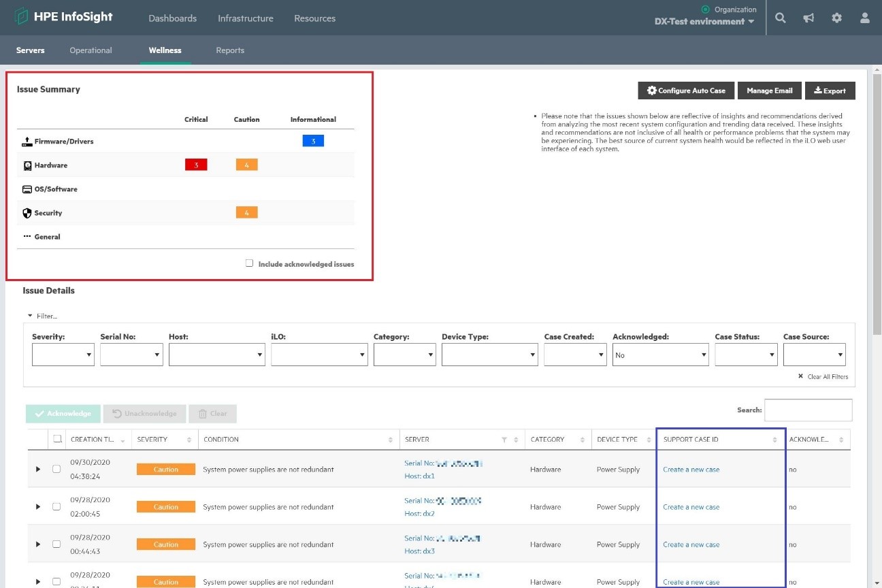
Task: Open announcements megaphone icon
Action: tap(808, 18)
